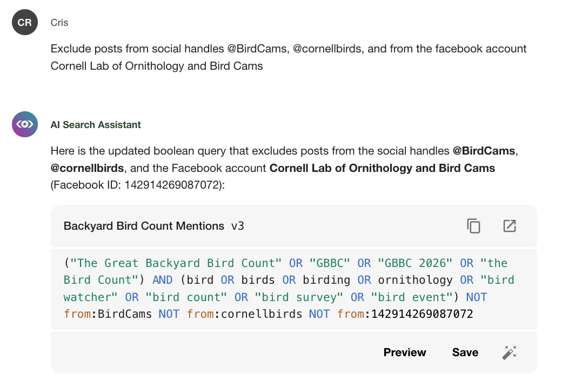
Task: Click the AI Search Assistant name
Action: point(96,125)
